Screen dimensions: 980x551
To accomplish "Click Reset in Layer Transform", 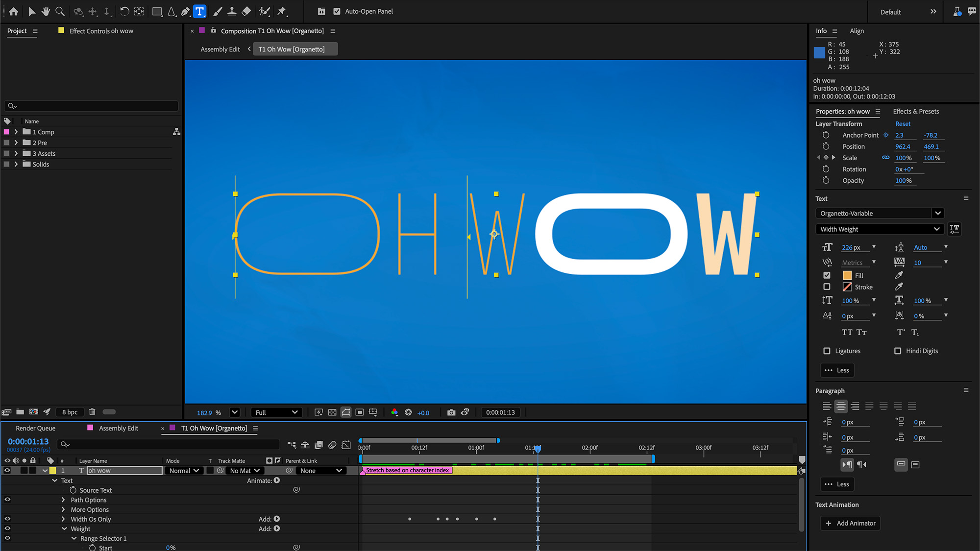I will point(902,123).
